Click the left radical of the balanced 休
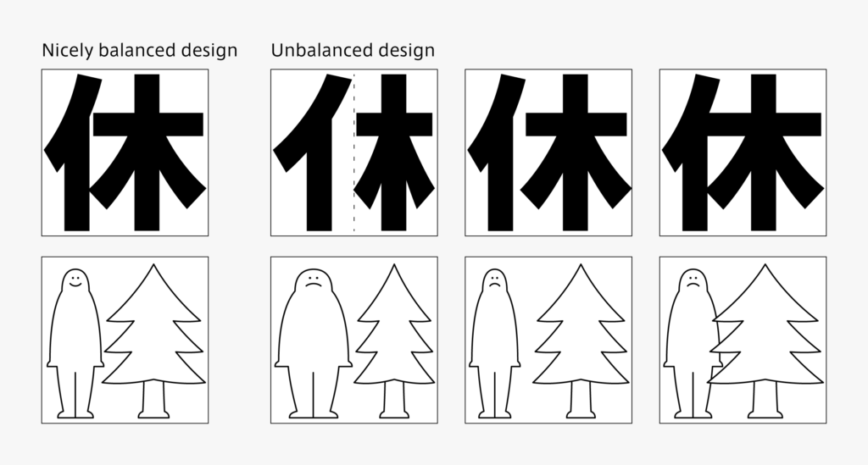 [74, 152]
